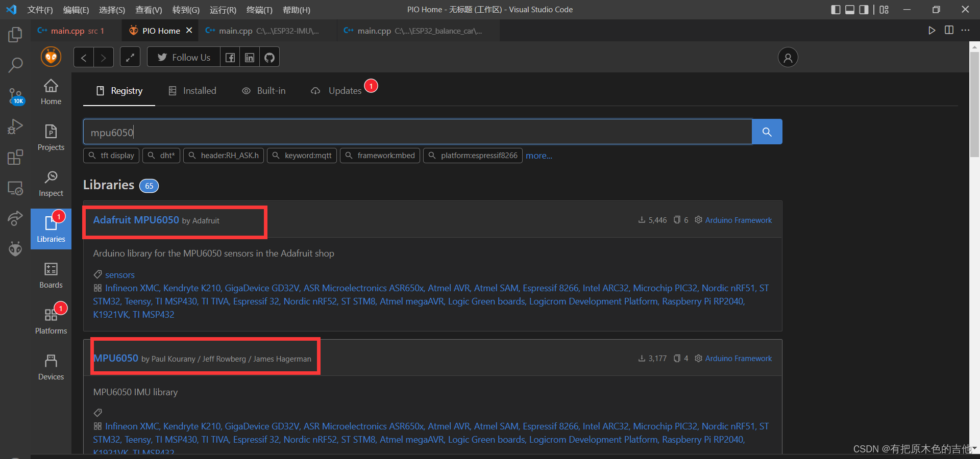Open PlatformIO Facebook page icon
980x459 pixels.
coord(230,57)
